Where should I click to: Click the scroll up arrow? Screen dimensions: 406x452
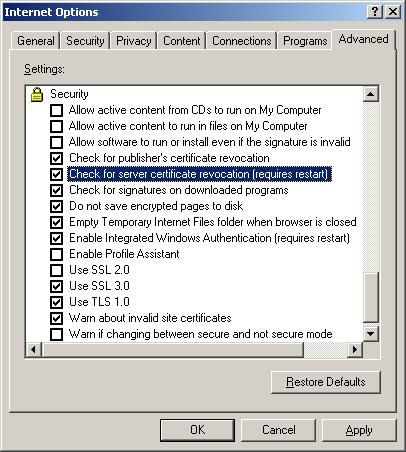(x=370, y=94)
